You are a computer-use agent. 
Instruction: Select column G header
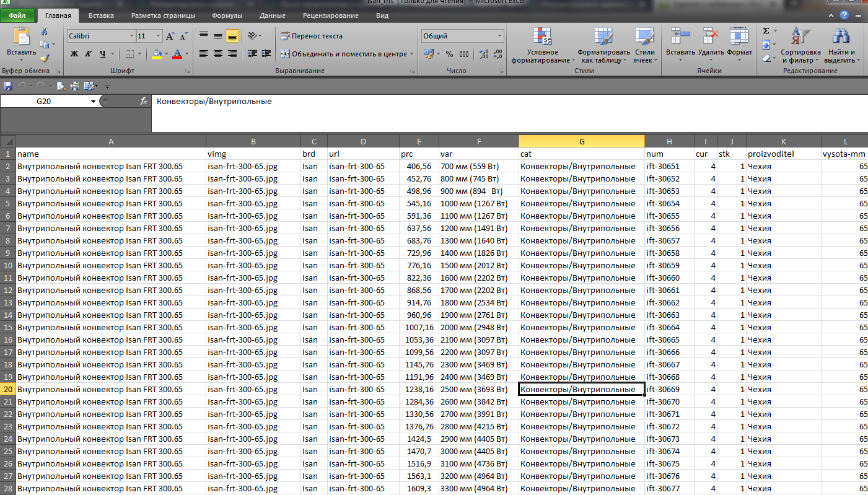(x=582, y=141)
